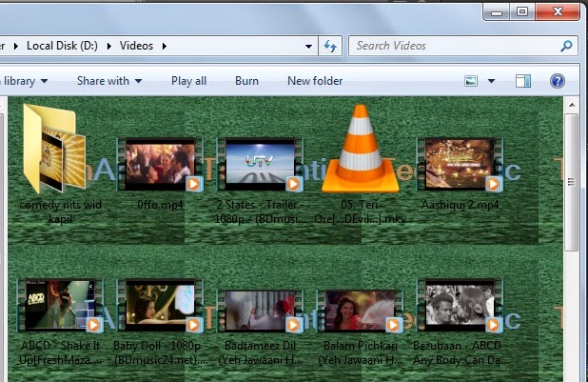Close the Explorer window
The width and height of the screenshot is (588, 382).
[x=558, y=12]
